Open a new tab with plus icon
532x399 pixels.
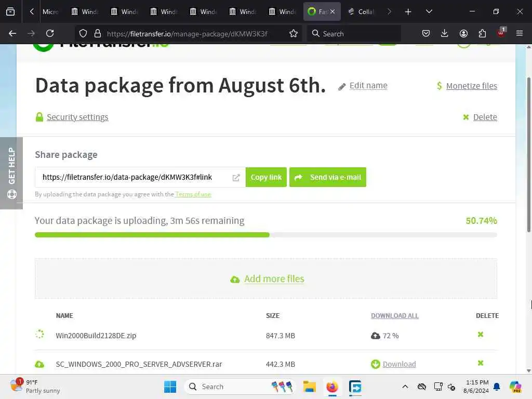coord(408,12)
